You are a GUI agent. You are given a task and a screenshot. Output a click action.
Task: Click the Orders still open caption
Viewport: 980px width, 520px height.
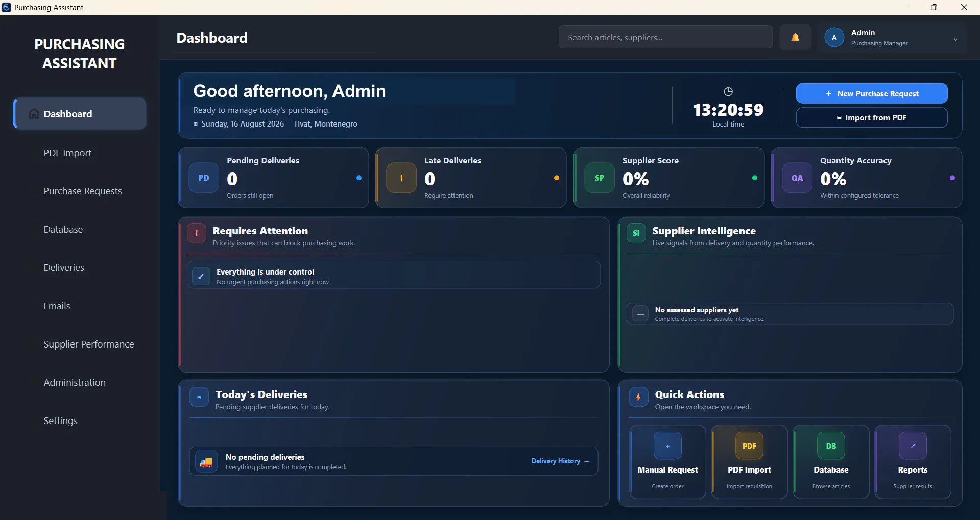[250, 196]
